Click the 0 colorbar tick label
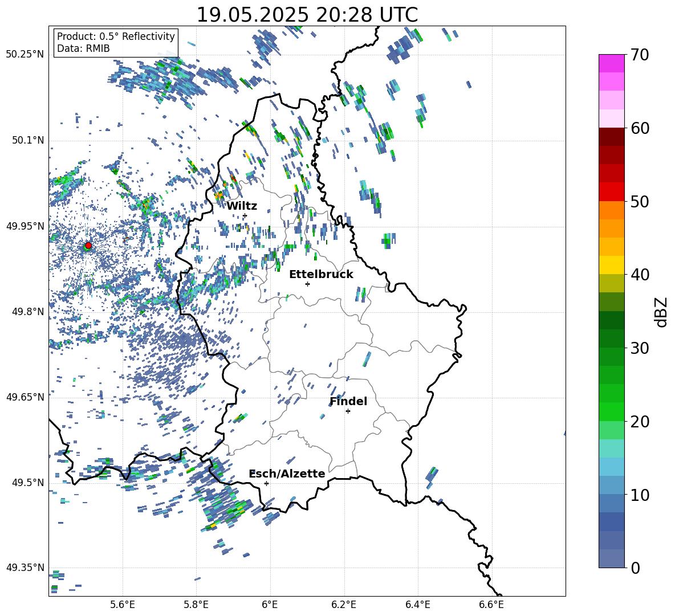 point(635,568)
